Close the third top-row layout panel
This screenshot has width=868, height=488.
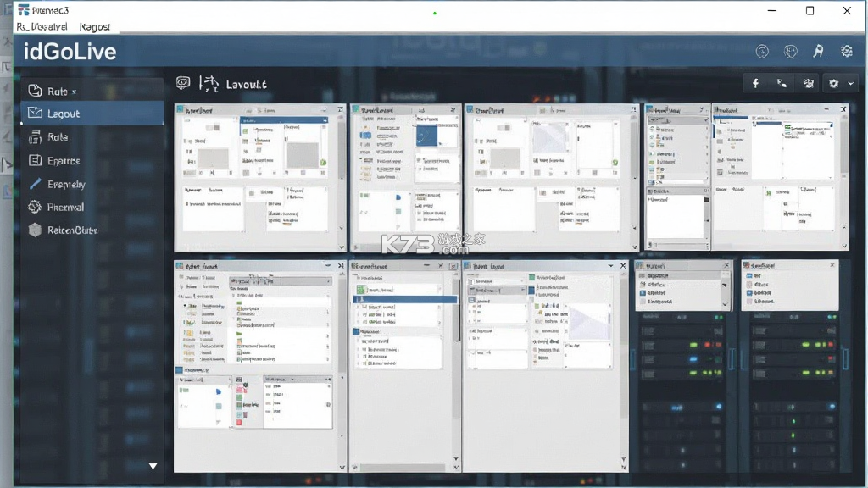click(x=634, y=109)
